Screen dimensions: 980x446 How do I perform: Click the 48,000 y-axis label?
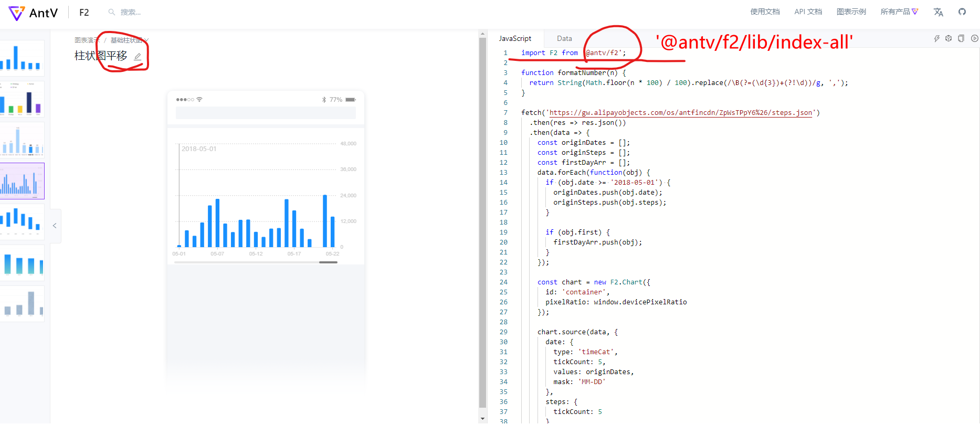click(x=348, y=144)
